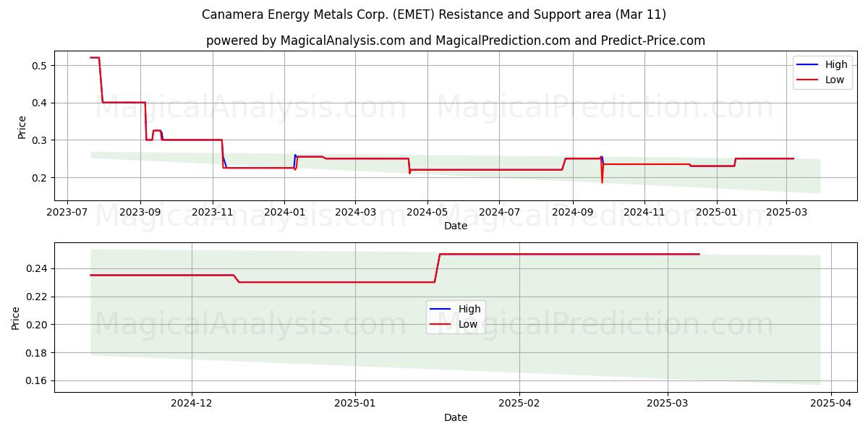Image resolution: width=868 pixels, height=434 pixels.
Task: Click the 2024-05 date tick label
Action: (x=427, y=212)
